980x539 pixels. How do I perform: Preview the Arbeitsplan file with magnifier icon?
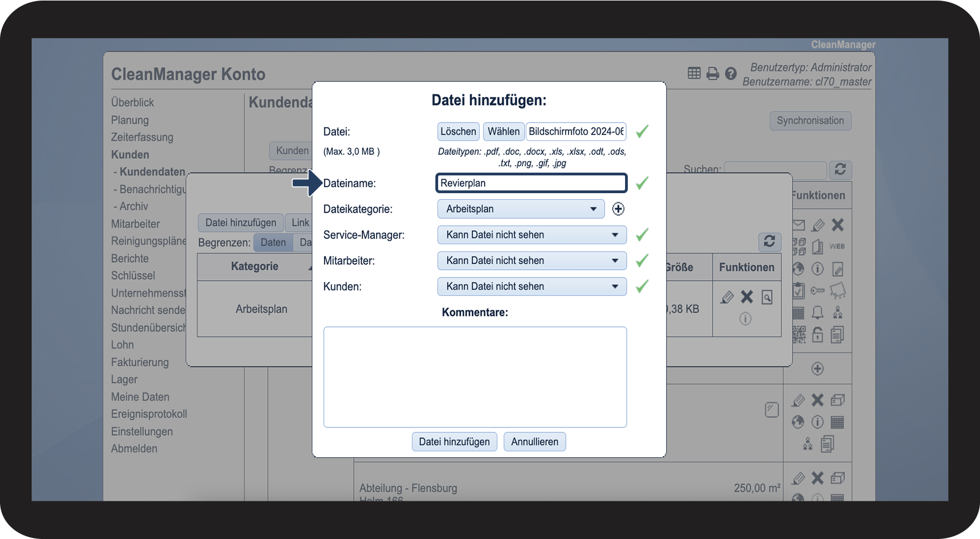pyautogui.click(x=767, y=298)
